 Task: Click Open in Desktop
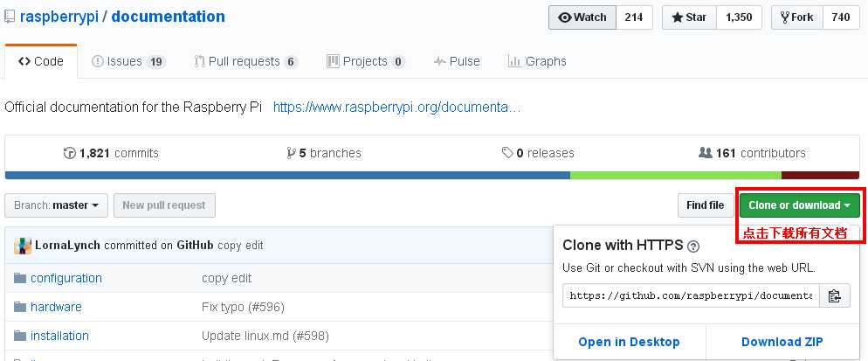tap(629, 342)
